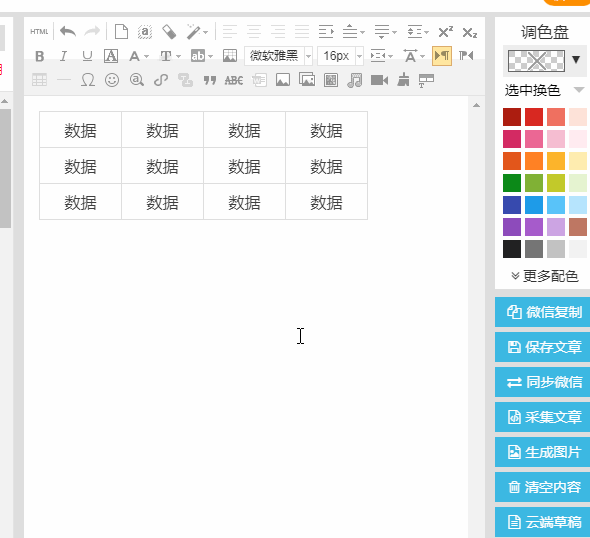Align text to the right
590x538 pixels.
(x=278, y=32)
